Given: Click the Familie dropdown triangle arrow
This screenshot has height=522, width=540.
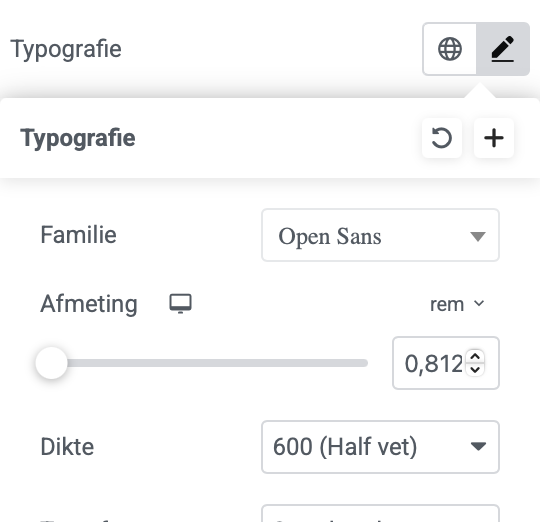Looking at the screenshot, I should 478,237.
